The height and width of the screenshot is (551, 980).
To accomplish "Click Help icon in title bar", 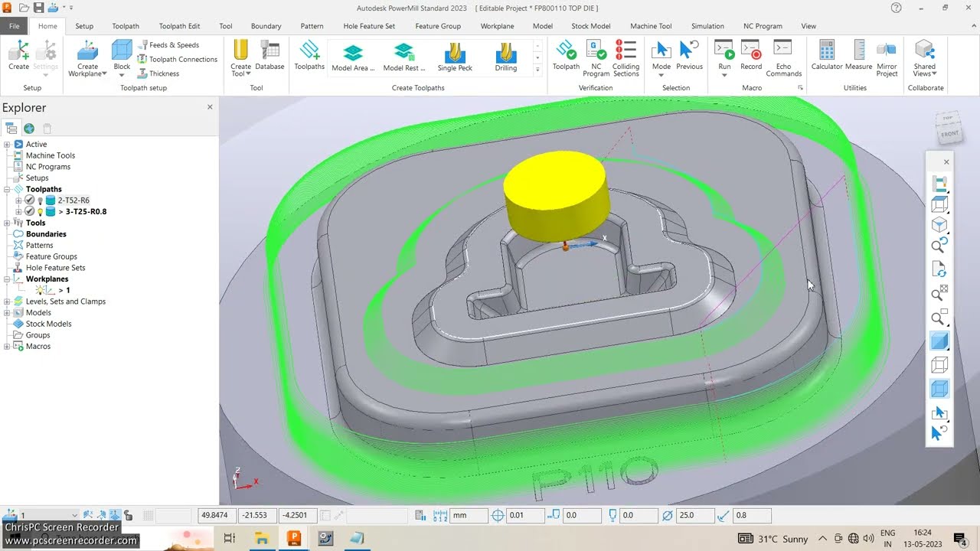I will click(x=897, y=8).
